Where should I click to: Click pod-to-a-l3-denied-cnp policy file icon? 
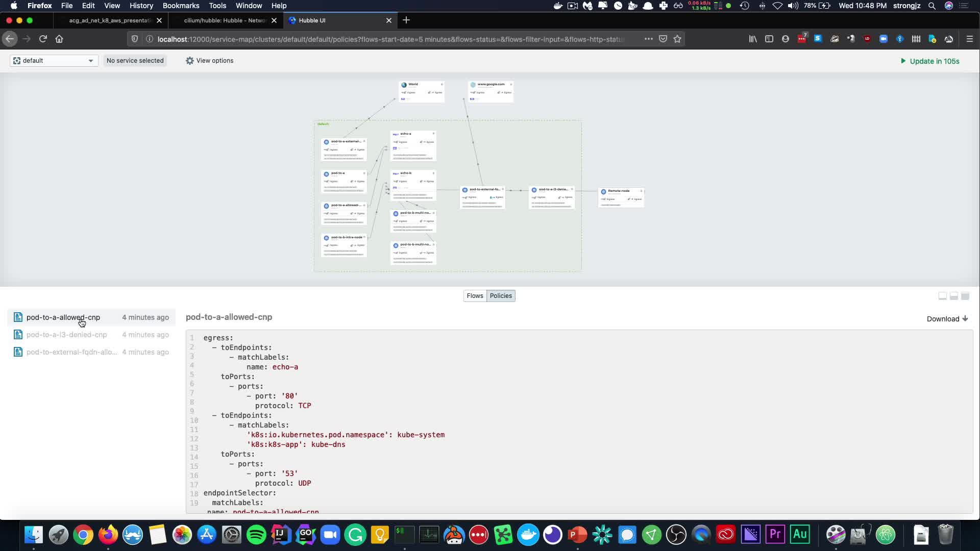(x=18, y=335)
